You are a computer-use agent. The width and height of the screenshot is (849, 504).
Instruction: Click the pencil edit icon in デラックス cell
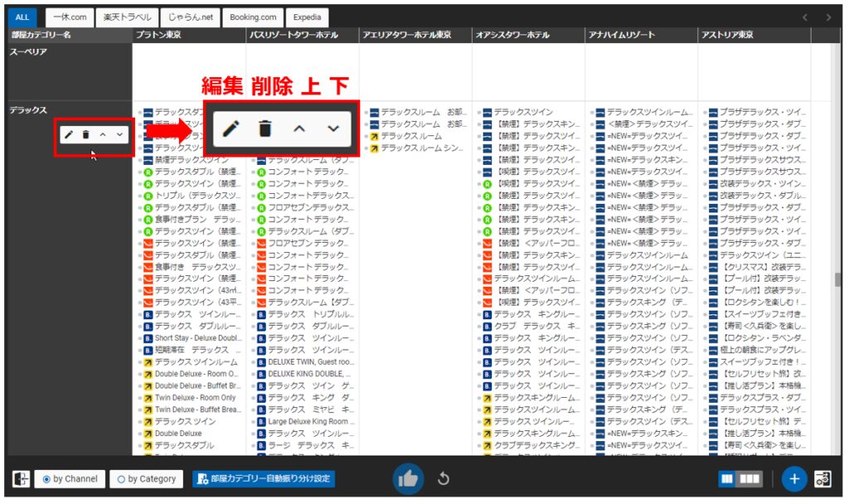[69, 134]
